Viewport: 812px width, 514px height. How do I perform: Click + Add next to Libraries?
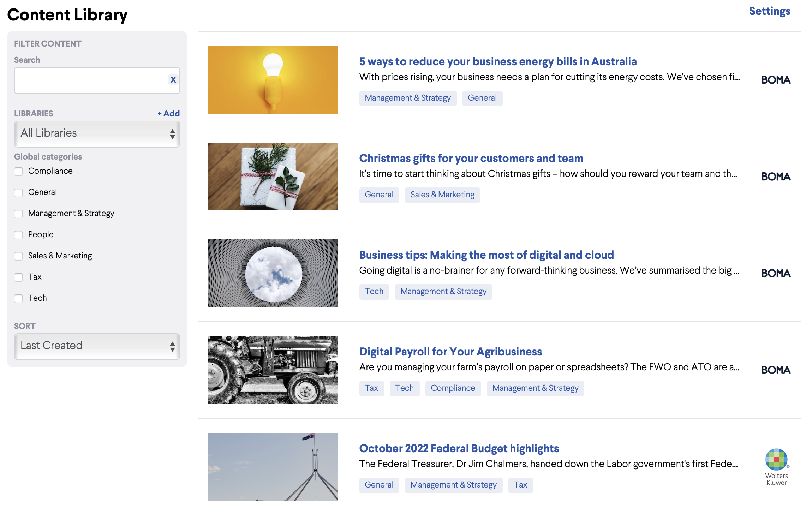tap(168, 114)
